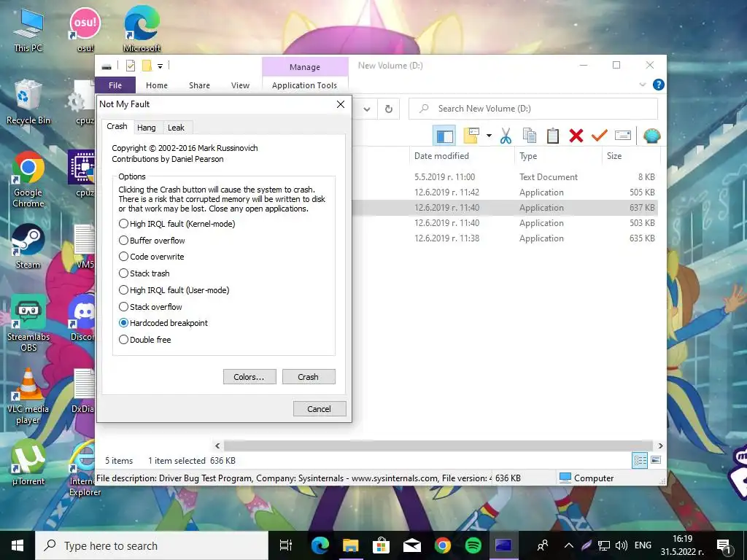Open the Application Tools ribbon tab
Screen dimensions: 747x560
click(304, 85)
